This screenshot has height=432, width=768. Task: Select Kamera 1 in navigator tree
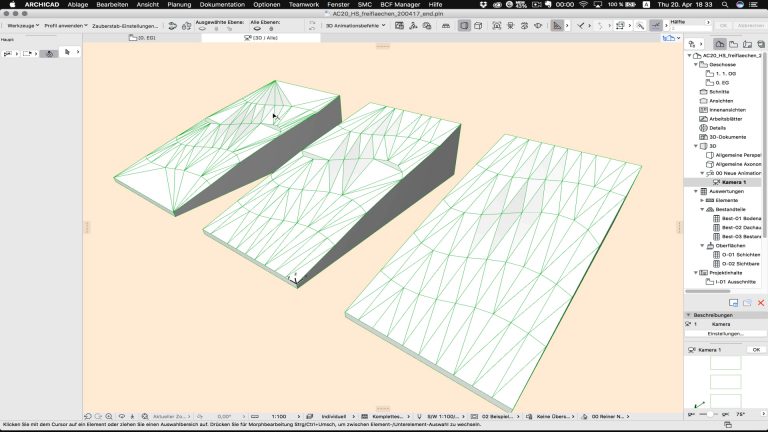click(x=734, y=182)
